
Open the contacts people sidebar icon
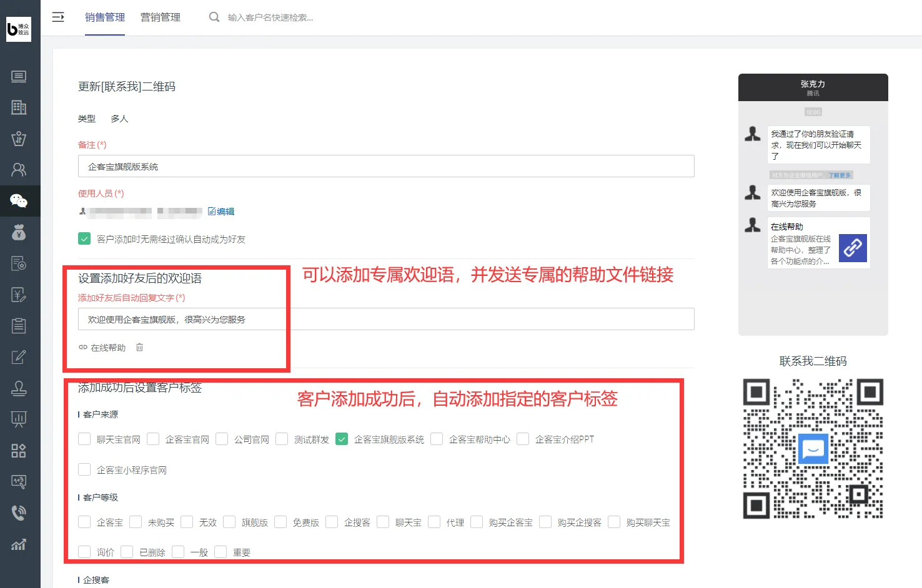[x=19, y=170]
